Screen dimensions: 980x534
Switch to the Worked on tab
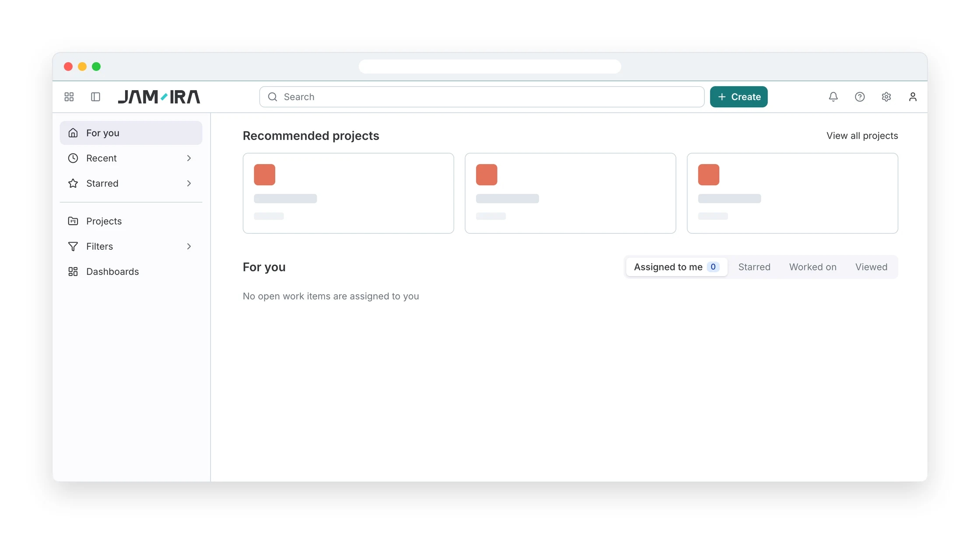coord(812,267)
